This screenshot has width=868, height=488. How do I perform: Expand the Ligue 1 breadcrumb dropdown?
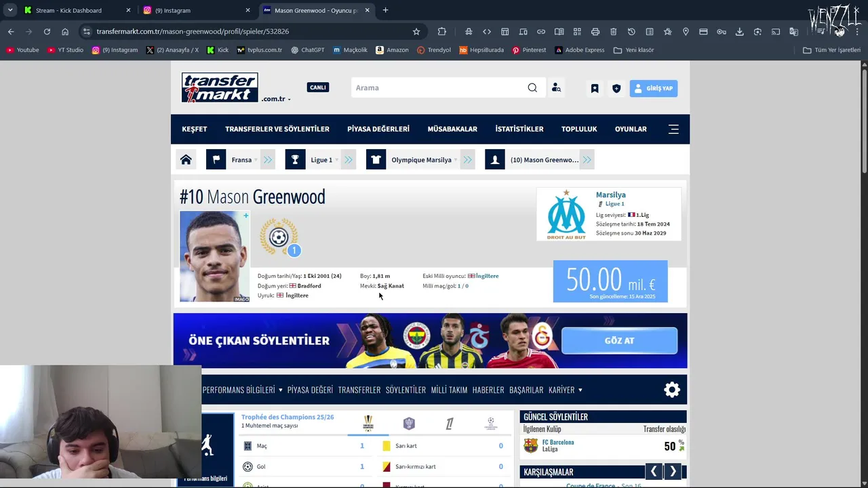click(x=336, y=160)
